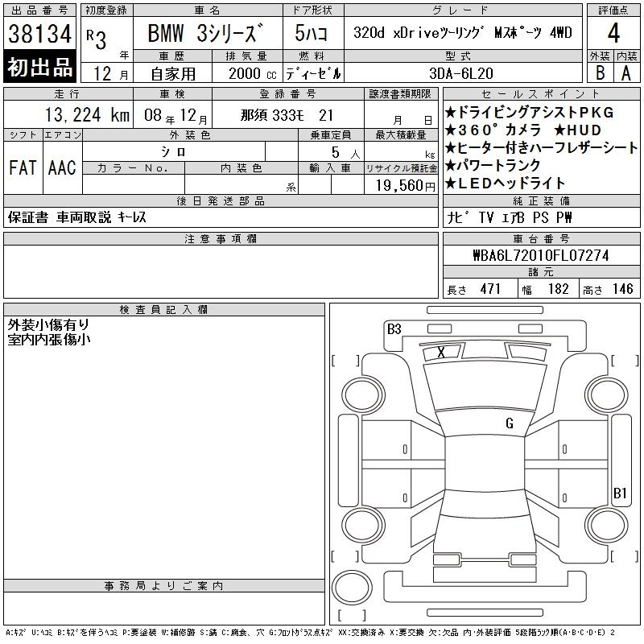The image size is (644, 644).
Task: Click the lot number 38134
Action: click(39, 34)
